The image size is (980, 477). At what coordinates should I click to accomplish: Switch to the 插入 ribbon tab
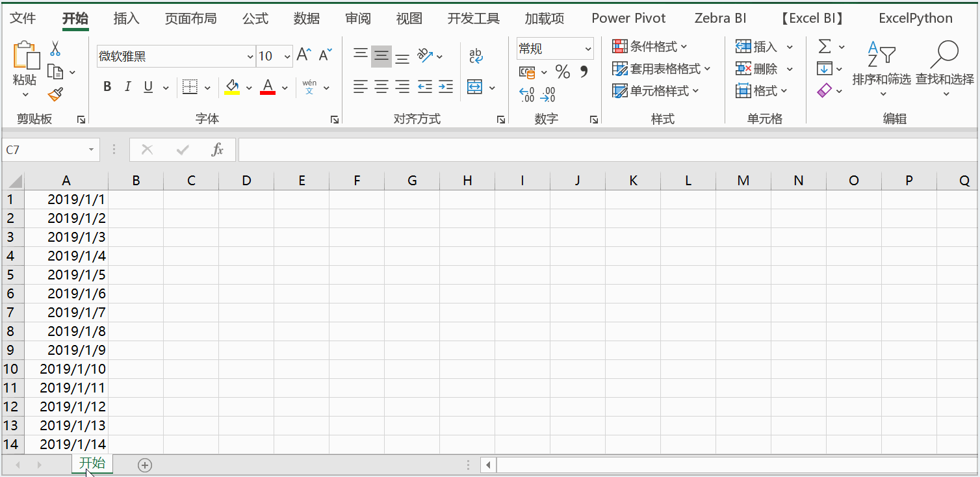pyautogui.click(x=126, y=18)
